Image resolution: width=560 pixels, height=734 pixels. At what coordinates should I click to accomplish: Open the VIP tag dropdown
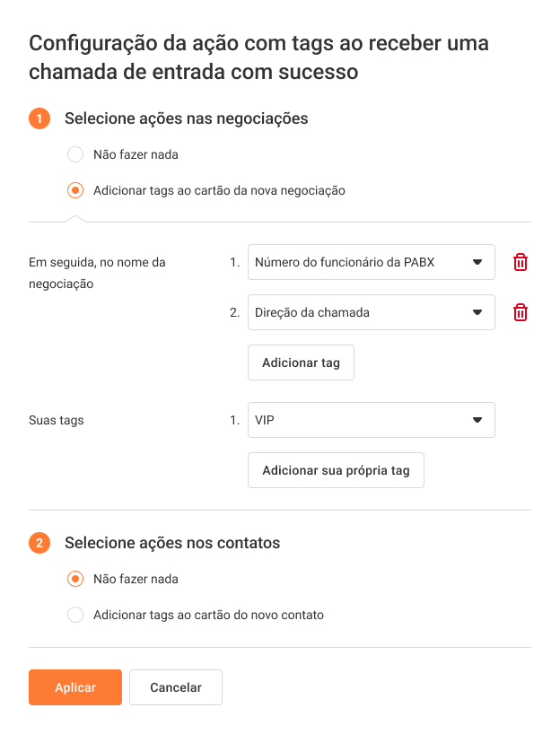[x=372, y=420]
